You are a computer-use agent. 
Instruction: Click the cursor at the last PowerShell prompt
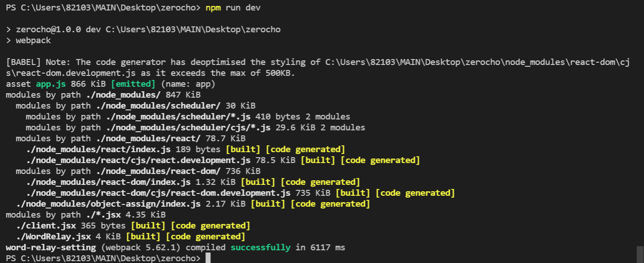coord(208,258)
